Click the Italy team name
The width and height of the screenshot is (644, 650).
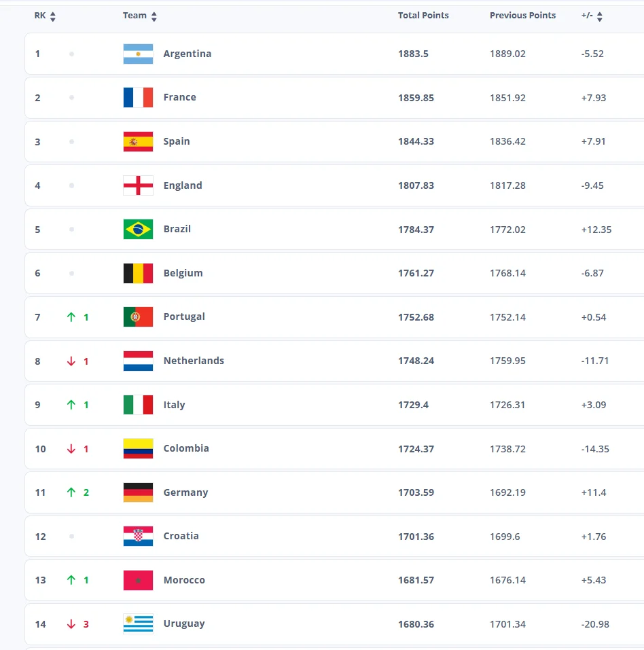174,405
